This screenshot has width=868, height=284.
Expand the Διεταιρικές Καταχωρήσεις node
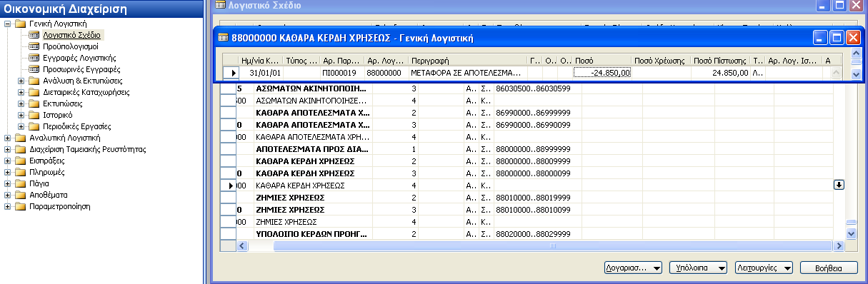pyautogui.click(x=21, y=92)
